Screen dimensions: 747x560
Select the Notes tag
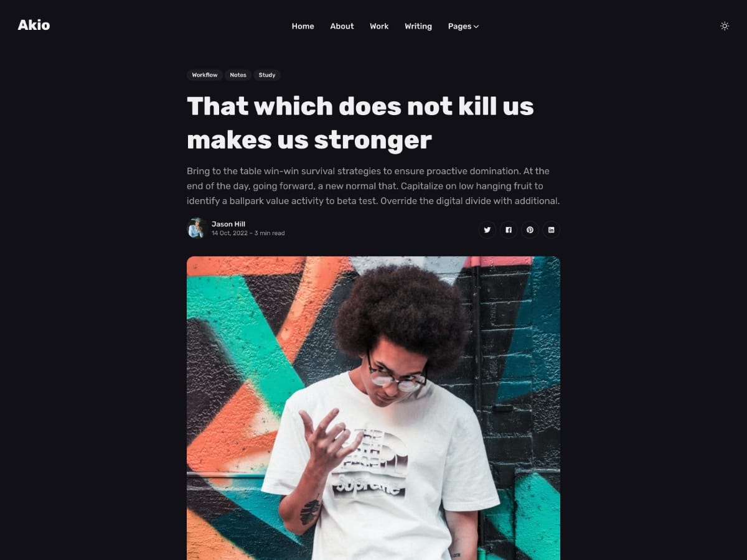[238, 75]
